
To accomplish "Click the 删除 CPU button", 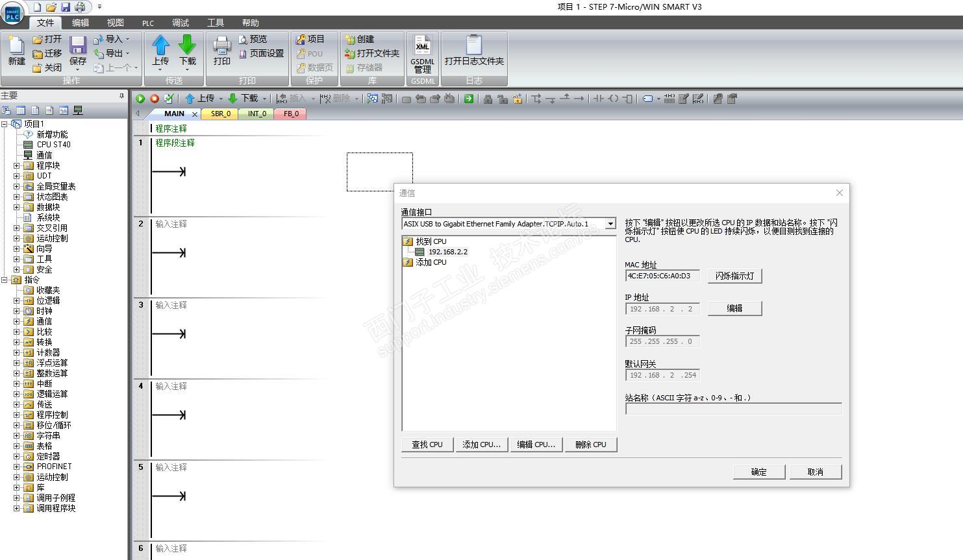I will tap(591, 444).
